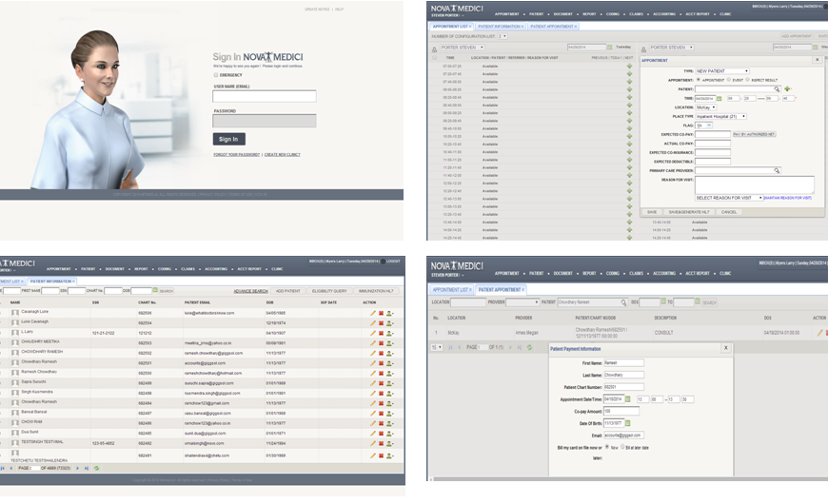Click the pencil edit icon for Cavanagh Luke

coord(373,312)
